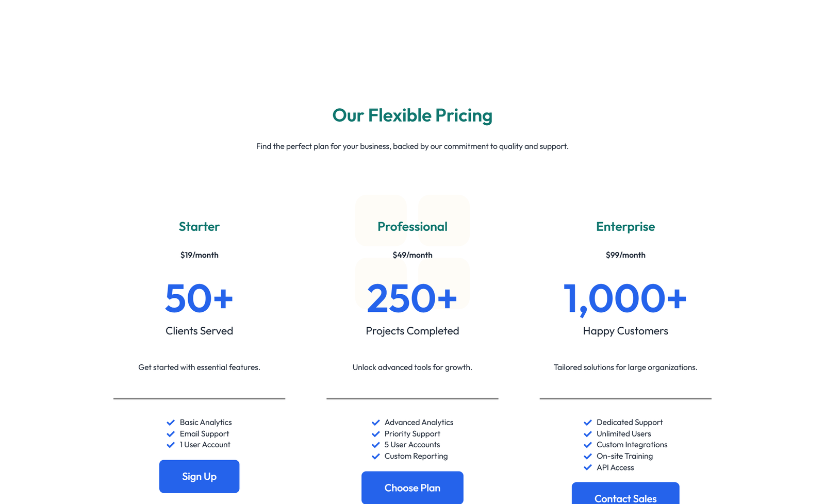Select the Starter plan heading

tap(199, 226)
